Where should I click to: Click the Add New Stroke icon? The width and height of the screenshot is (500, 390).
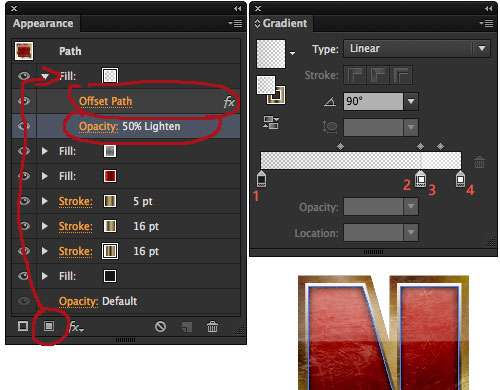23,326
